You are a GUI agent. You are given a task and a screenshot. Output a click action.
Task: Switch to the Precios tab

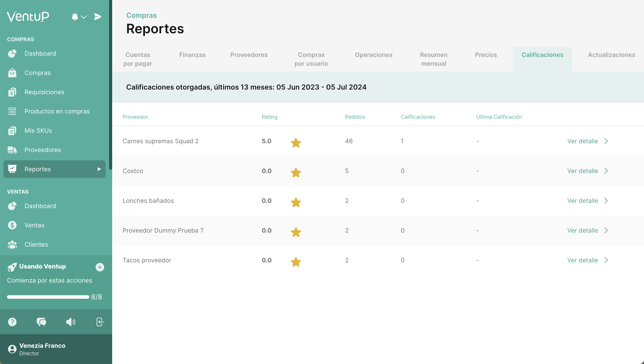coord(485,55)
